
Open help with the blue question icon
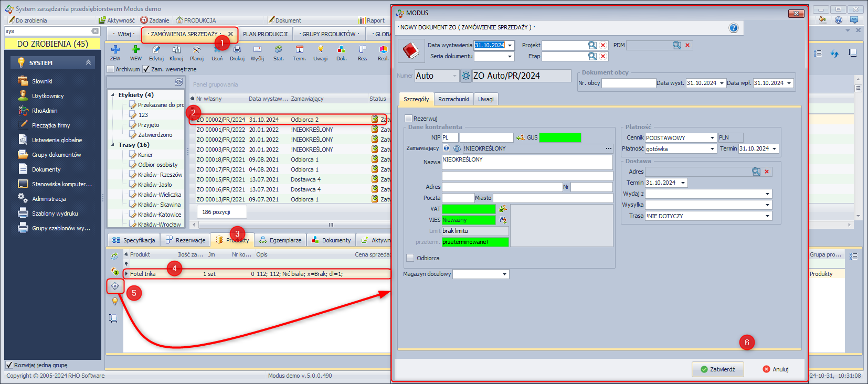(733, 28)
